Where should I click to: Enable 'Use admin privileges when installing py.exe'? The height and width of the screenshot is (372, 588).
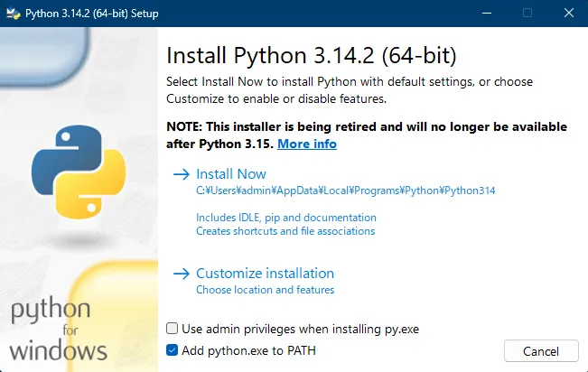[173, 330]
